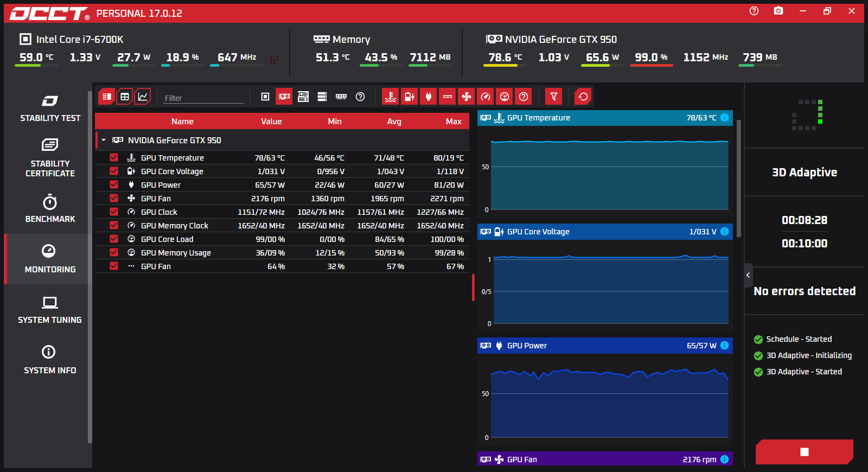Toggle the storage hardware filter icon
The width and height of the screenshot is (868, 472).
[322, 97]
